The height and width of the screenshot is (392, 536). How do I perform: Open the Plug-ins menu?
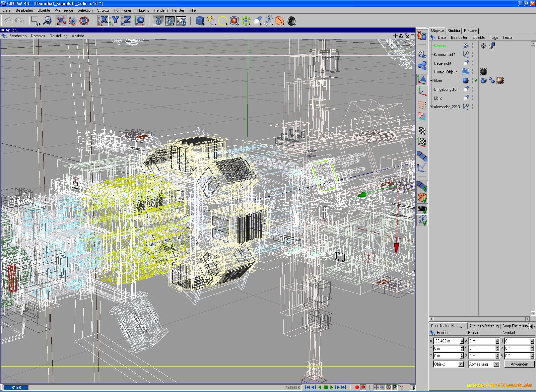pyautogui.click(x=143, y=10)
